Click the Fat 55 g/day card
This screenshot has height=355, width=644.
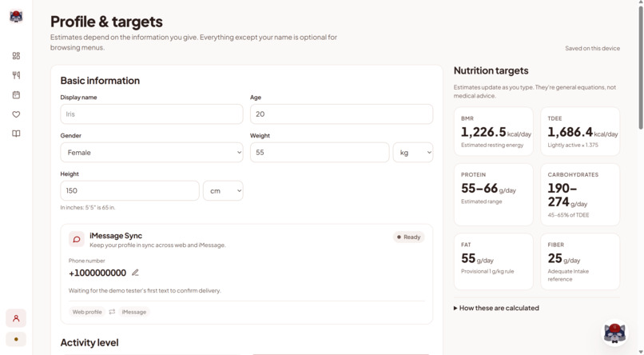493,261
